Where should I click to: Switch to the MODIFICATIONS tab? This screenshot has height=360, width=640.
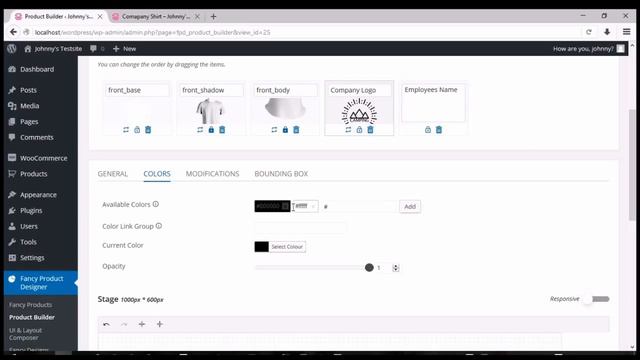pos(213,174)
